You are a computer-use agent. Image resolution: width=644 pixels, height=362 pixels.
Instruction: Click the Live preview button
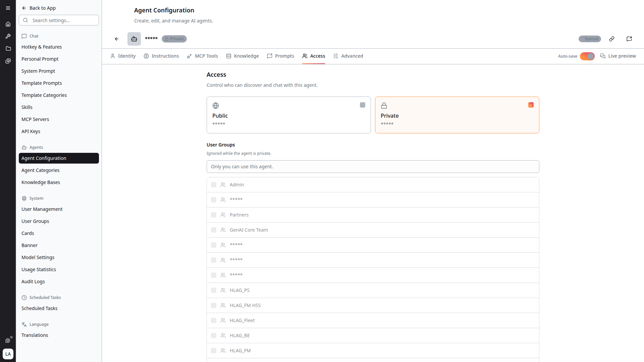pyautogui.click(x=618, y=56)
